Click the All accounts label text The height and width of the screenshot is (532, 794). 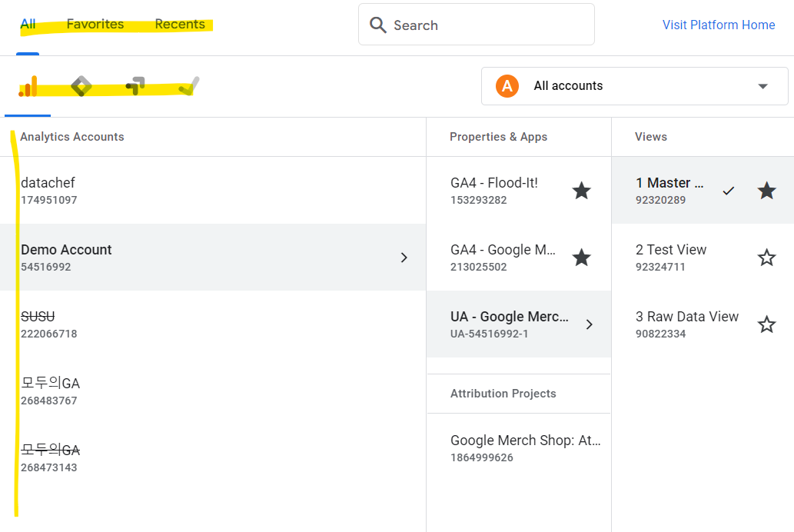[x=568, y=86]
